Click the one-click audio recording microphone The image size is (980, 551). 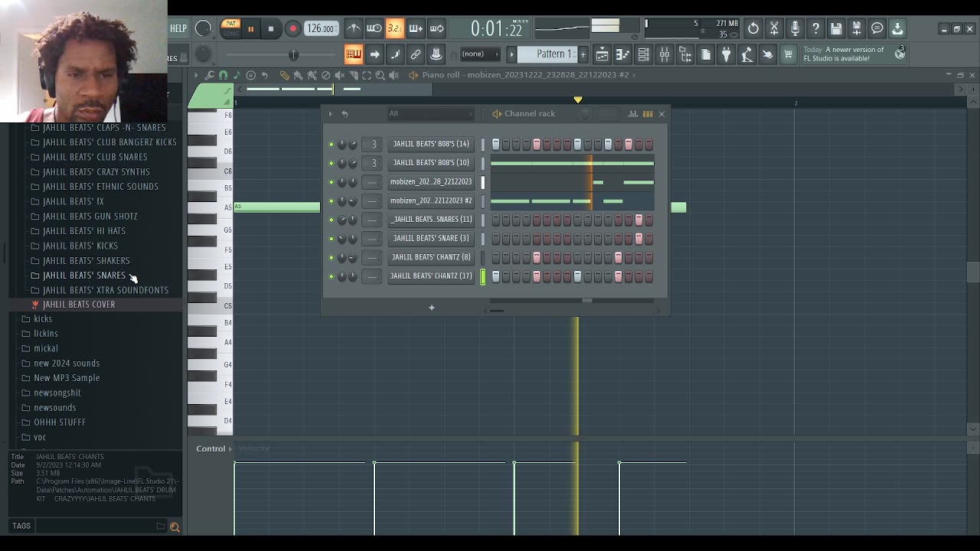(x=795, y=29)
